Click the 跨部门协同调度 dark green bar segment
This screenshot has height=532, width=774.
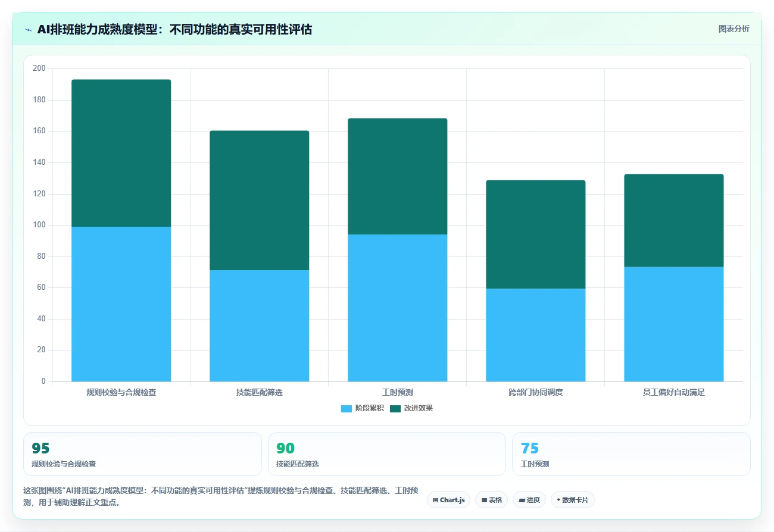tap(535, 234)
